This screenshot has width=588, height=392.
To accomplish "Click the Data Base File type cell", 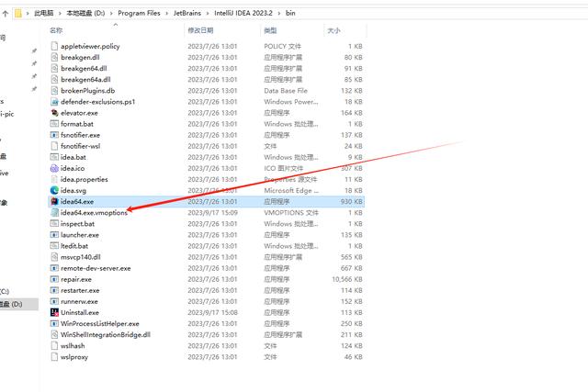I will 286,91.
